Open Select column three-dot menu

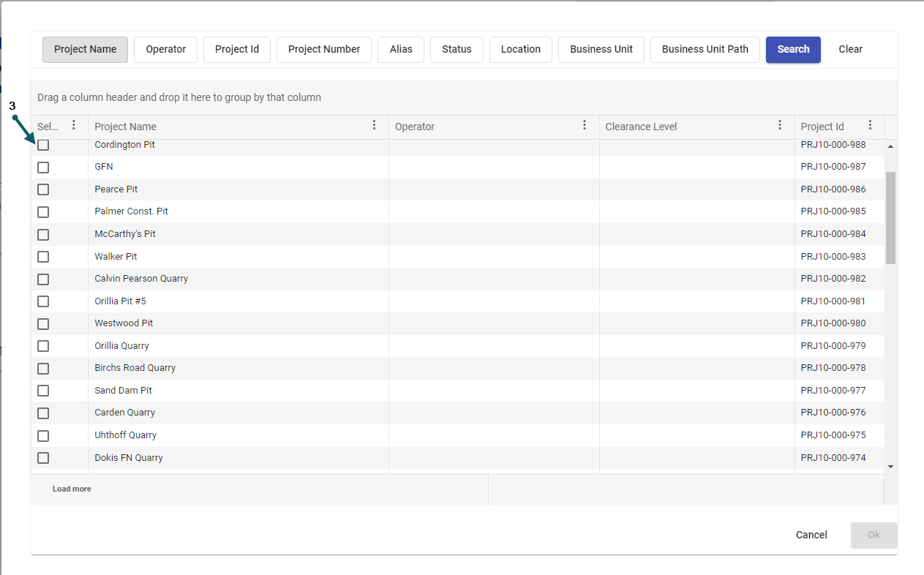(x=74, y=126)
